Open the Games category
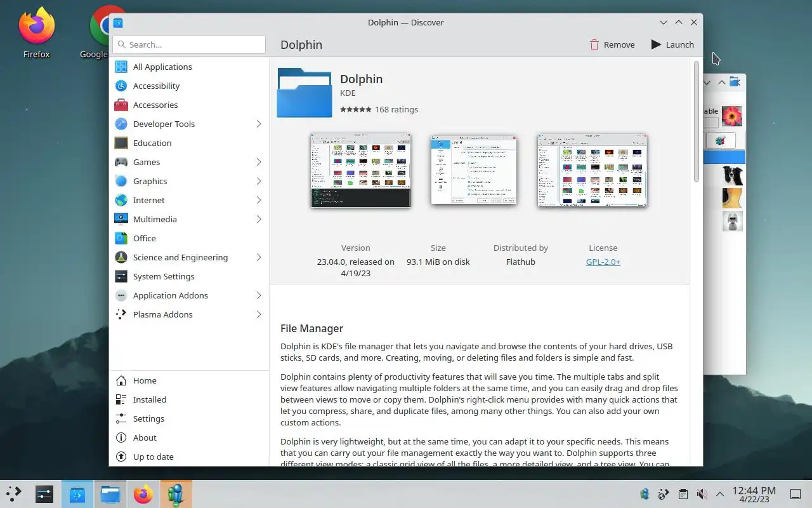Screen dimensions: 812x508 point(189,162)
